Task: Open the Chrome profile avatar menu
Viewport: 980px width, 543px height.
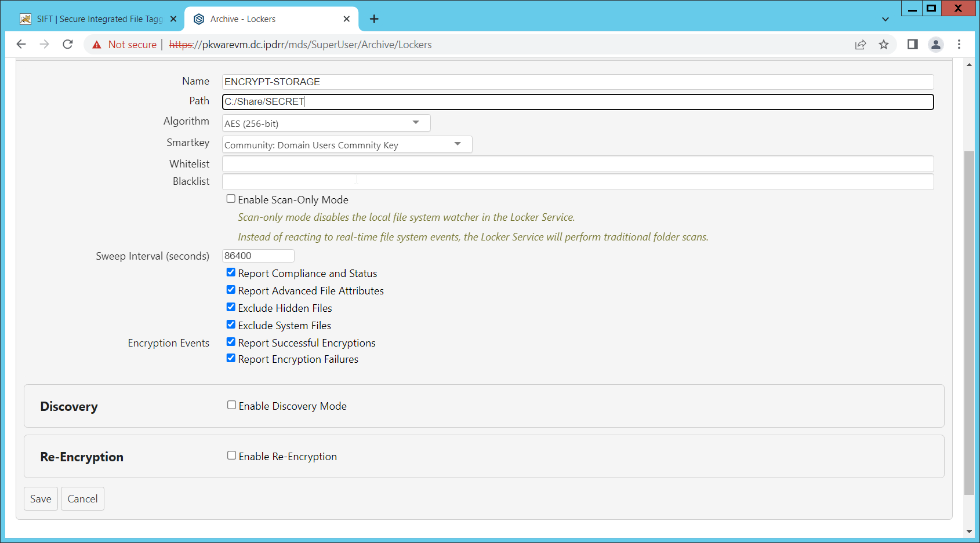Action: [x=935, y=45]
